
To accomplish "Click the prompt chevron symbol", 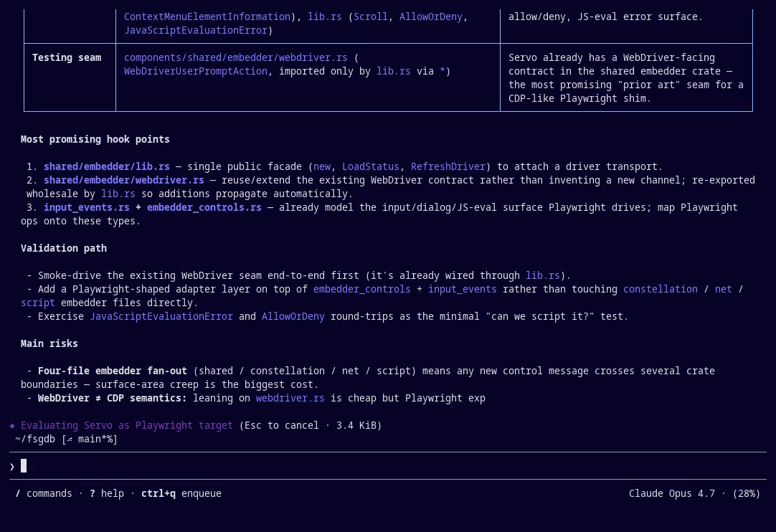I will (12, 467).
